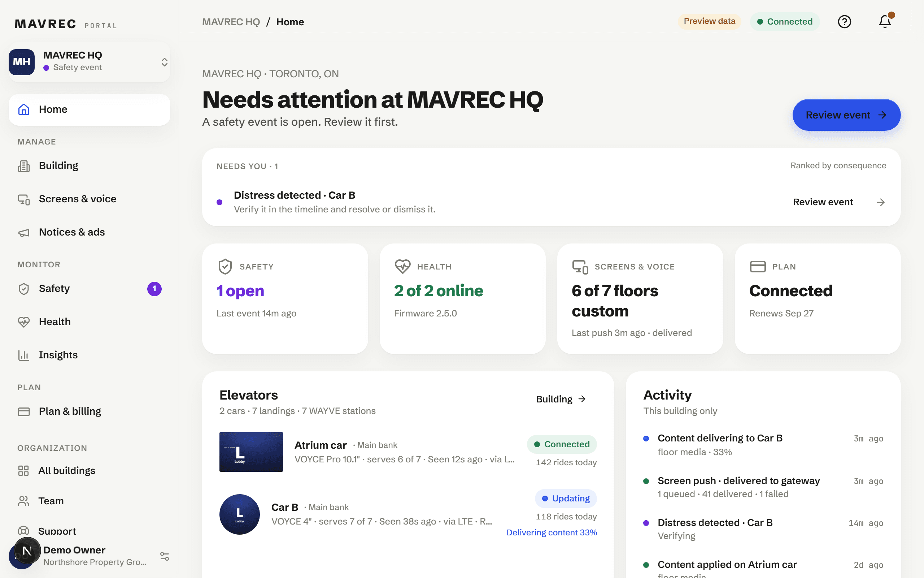Viewport: 924px width, 578px height.
Task: Click the All buildings grid icon
Action: pyautogui.click(x=23, y=471)
